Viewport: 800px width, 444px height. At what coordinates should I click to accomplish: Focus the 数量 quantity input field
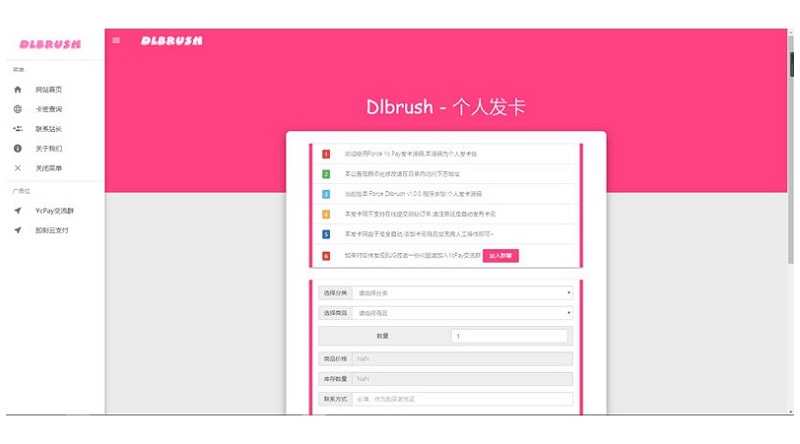(510, 336)
